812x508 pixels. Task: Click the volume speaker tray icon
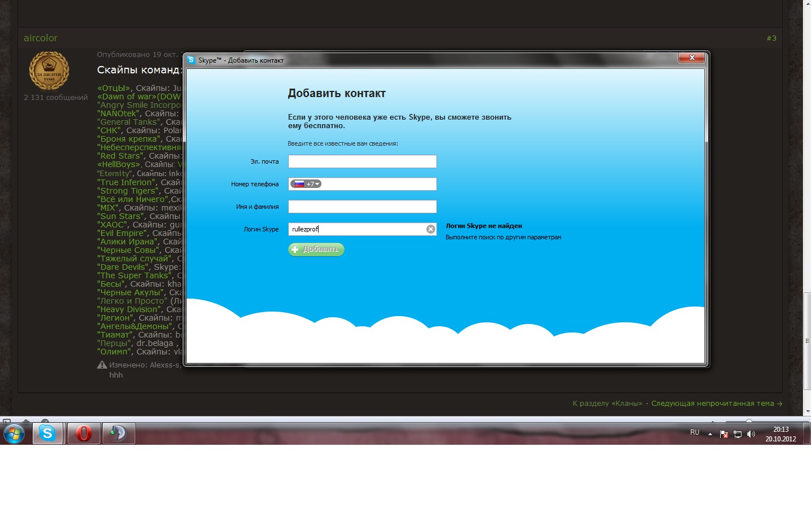click(x=751, y=434)
